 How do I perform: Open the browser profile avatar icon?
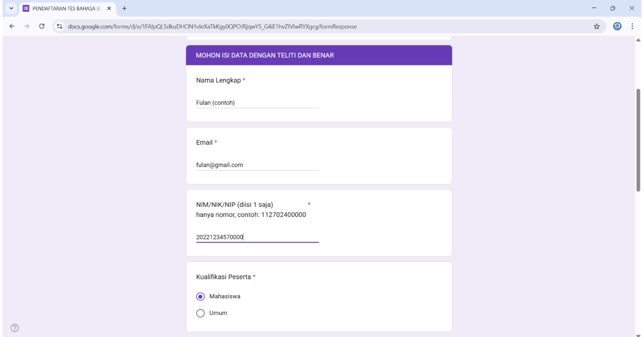[x=617, y=26]
